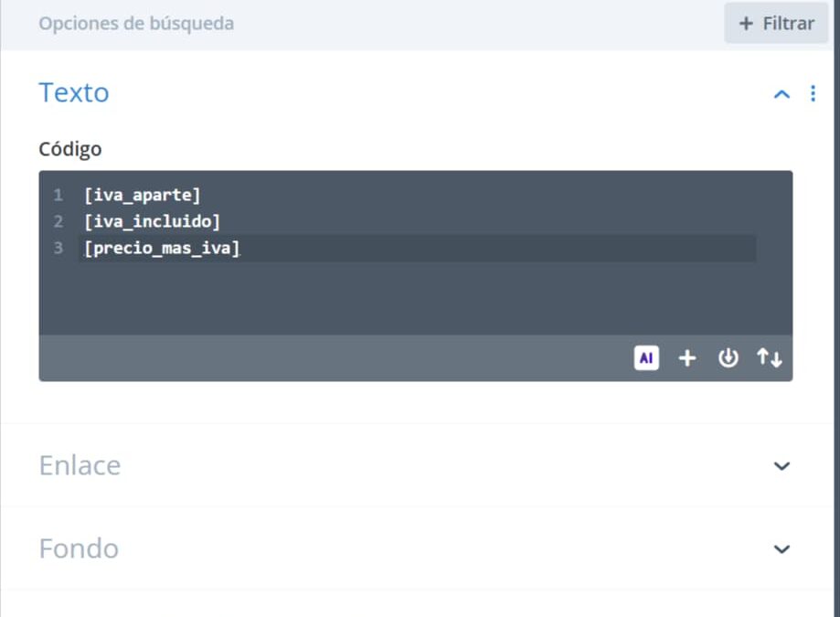Focus the Opciones de búsqueda search field
Viewport: 840px width, 617px height.
[x=375, y=24]
